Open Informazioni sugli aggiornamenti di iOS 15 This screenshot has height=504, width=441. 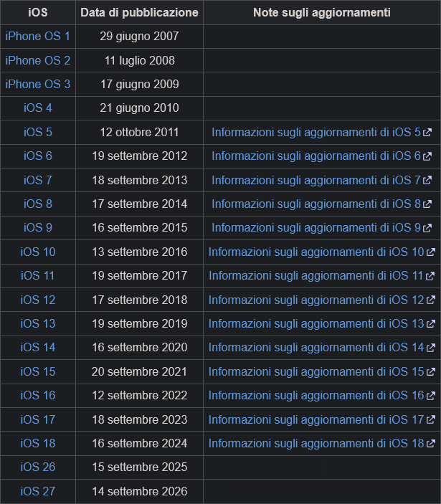point(322,371)
